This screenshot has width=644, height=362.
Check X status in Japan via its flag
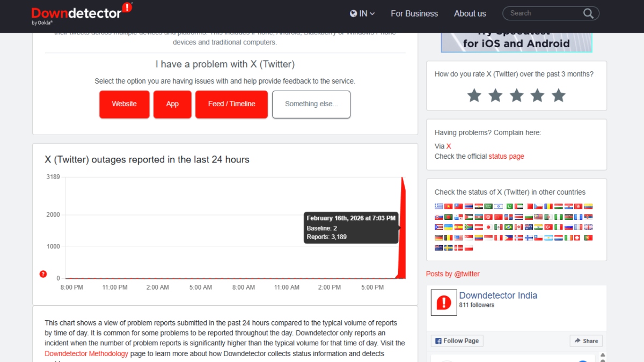[x=489, y=227]
